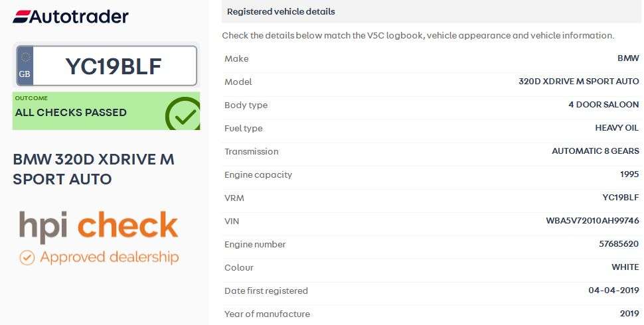644x325 pixels.
Task: Click the Approved dealership tick icon
Action: pyautogui.click(x=27, y=257)
